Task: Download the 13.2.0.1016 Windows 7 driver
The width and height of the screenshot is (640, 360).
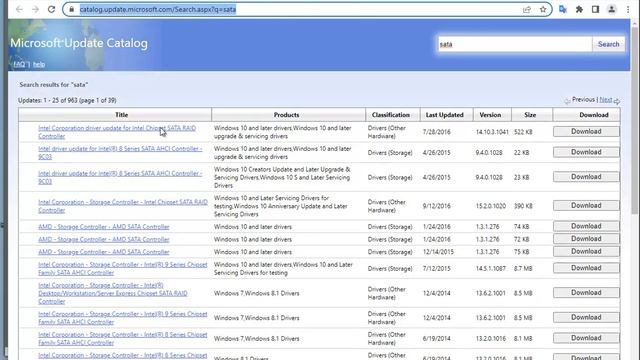Action: click(586, 338)
